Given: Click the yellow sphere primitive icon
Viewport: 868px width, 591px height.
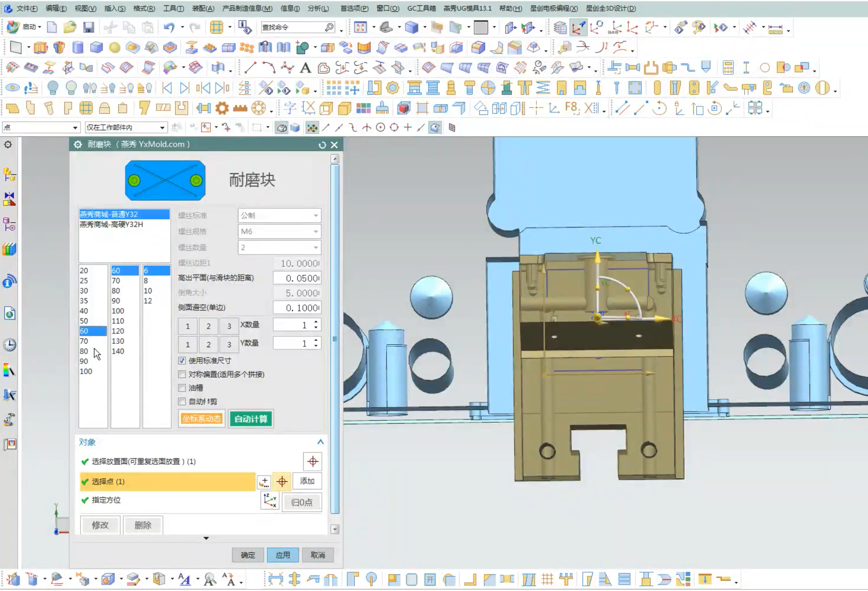Looking at the screenshot, I should (114, 48).
